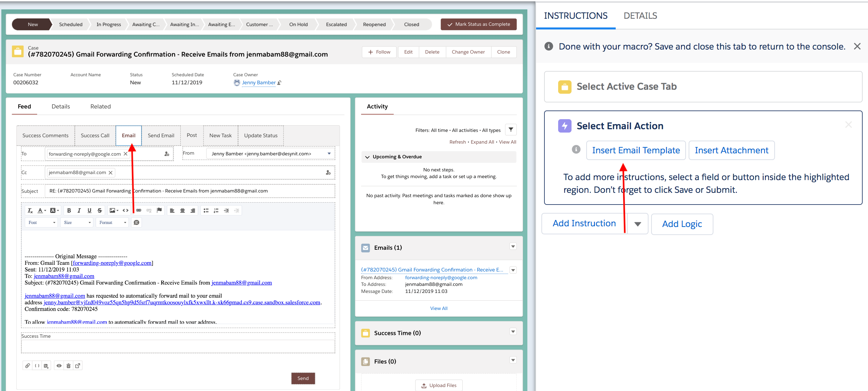The width and height of the screenshot is (868, 391).
Task: Align email text left
Action: [172, 211]
